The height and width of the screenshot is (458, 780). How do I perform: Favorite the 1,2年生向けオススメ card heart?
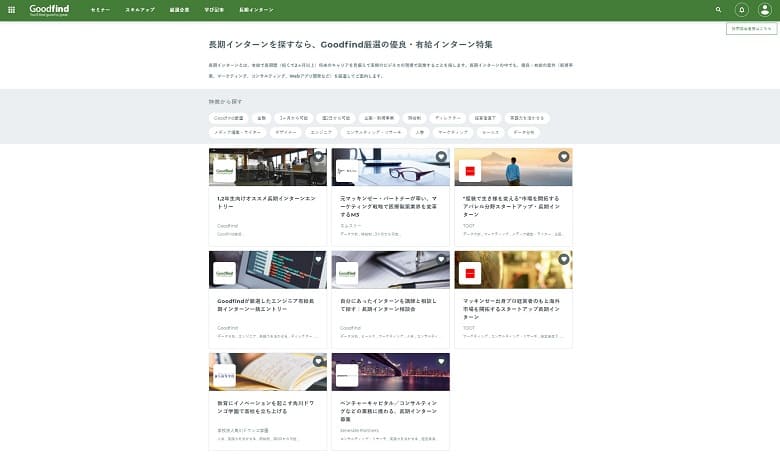pyautogui.click(x=318, y=157)
